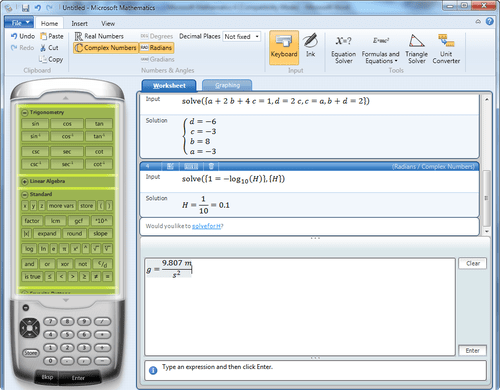The height and width of the screenshot is (390, 500).
Task: Click Copy in the Clipboard group
Action: tap(51, 59)
